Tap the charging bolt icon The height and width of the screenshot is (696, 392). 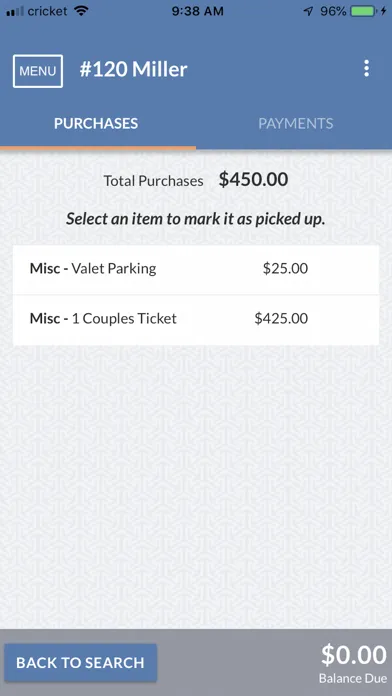(x=384, y=12)
